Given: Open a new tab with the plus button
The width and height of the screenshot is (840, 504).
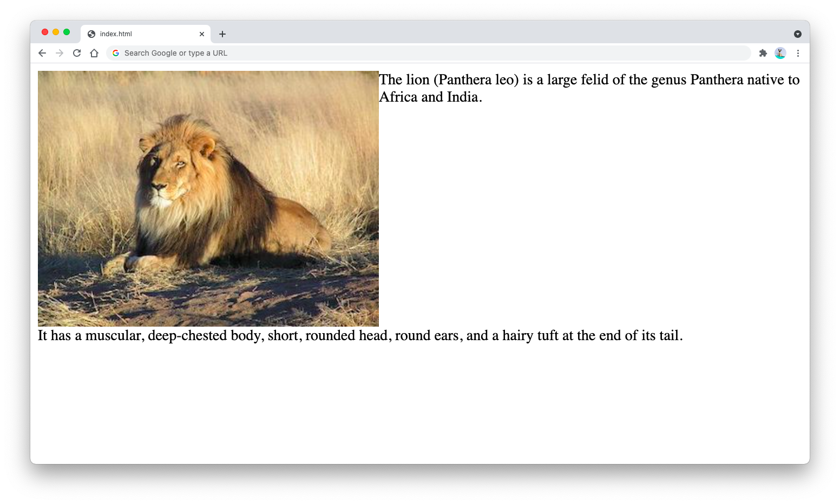Looking at the screenshot, I should pos(222,34).
